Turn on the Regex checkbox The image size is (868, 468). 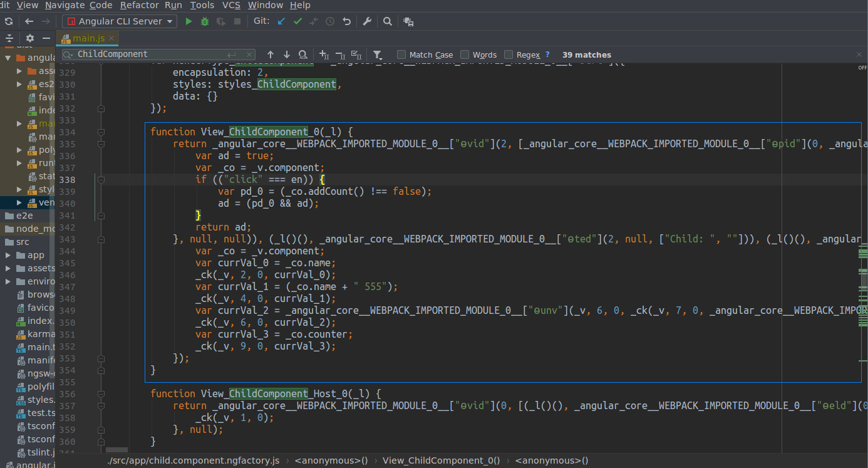(509, 55)
